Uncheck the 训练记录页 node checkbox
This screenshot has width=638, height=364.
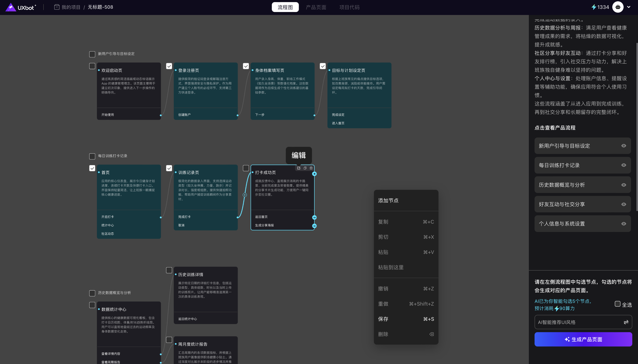(169, 168)
